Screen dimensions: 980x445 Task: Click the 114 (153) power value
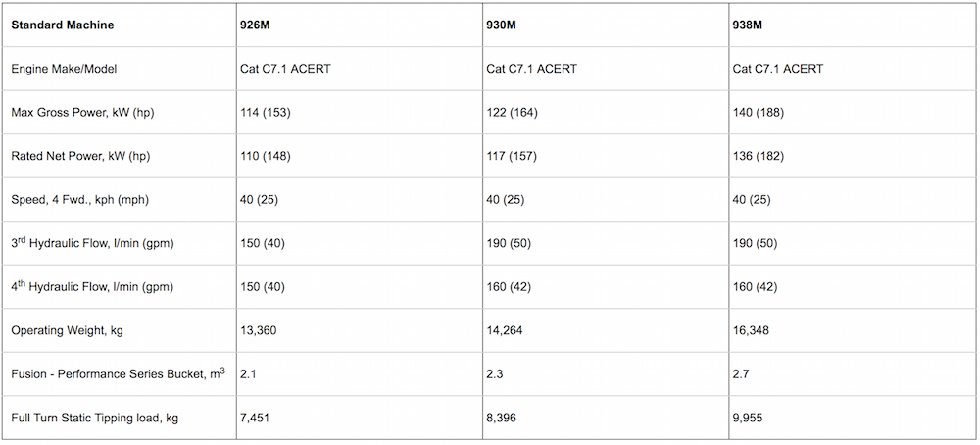(x=265, y=113)
